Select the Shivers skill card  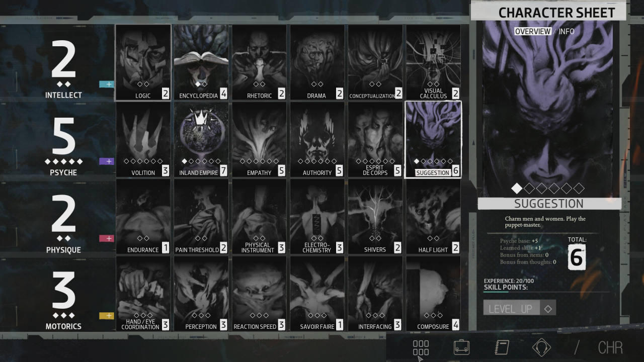pos(375,217)
